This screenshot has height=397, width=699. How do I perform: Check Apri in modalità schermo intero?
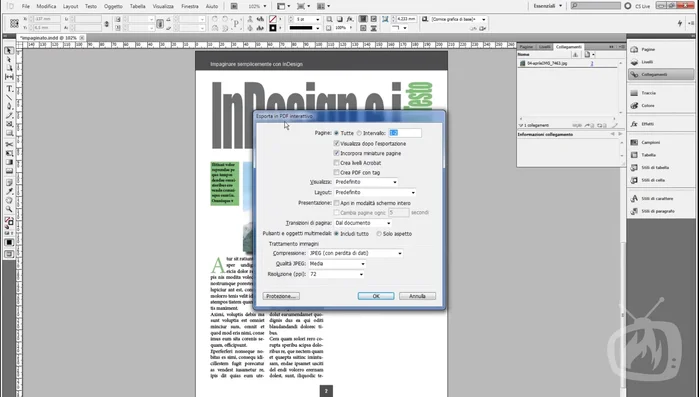pos(337,203)
